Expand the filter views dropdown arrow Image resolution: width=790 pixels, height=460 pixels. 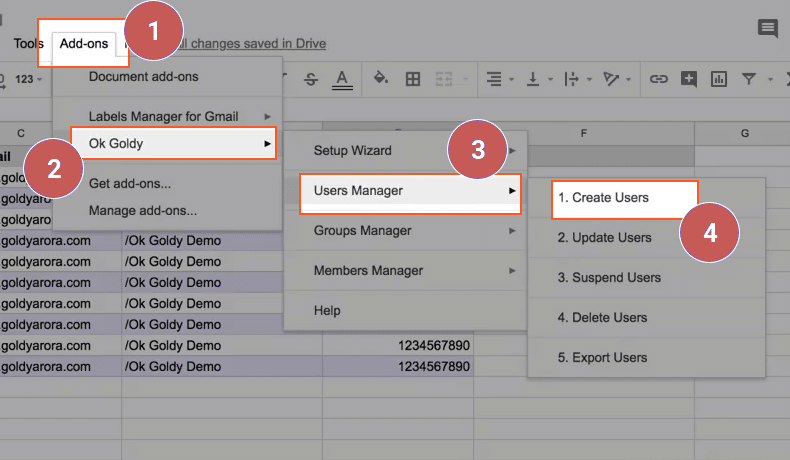tap(770, 79)
